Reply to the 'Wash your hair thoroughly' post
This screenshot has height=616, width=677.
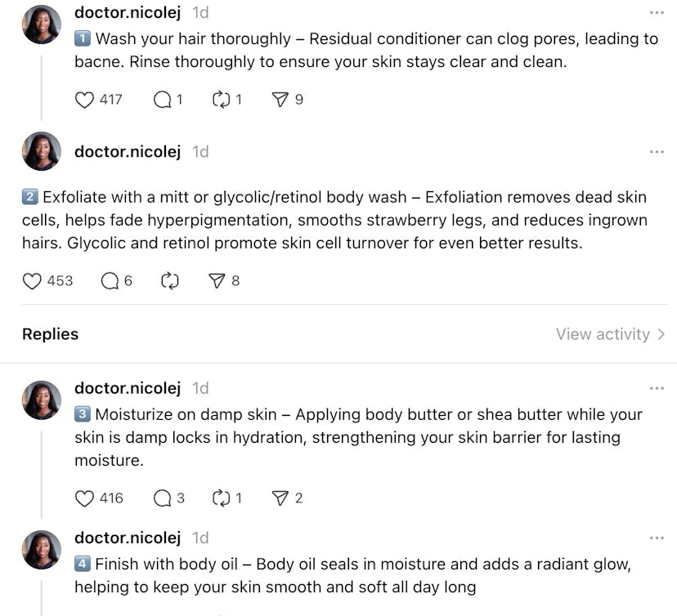pos(163,100)
